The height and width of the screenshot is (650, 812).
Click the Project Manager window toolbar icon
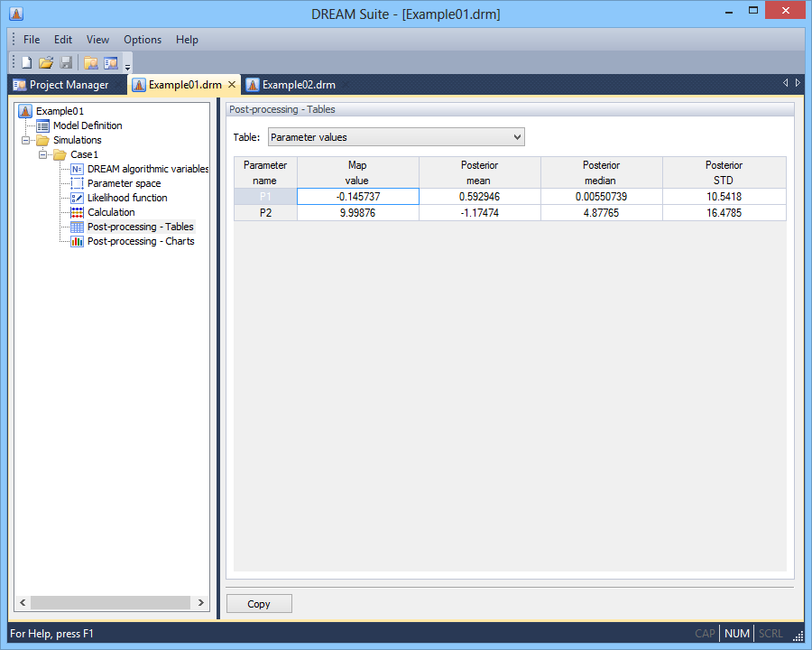[x=111, y=62]
